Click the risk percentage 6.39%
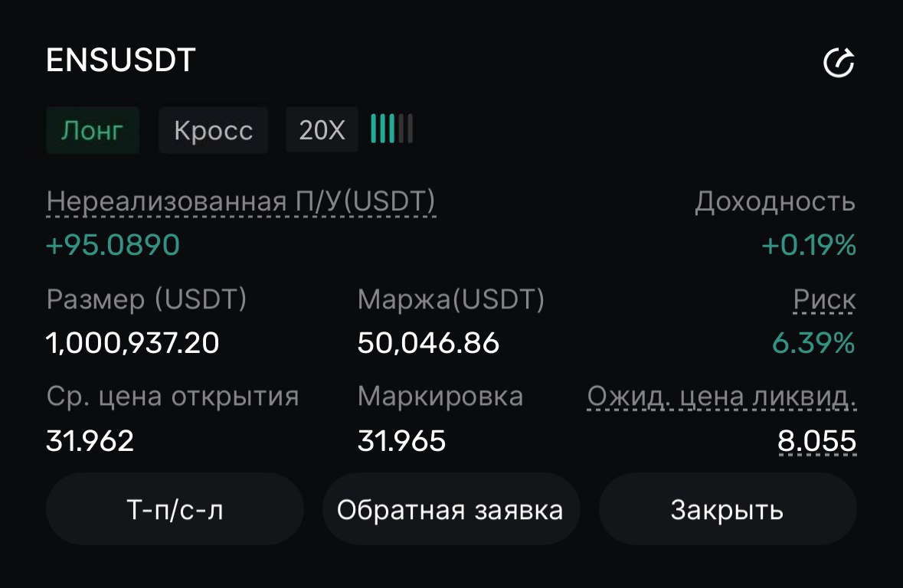 813,344
